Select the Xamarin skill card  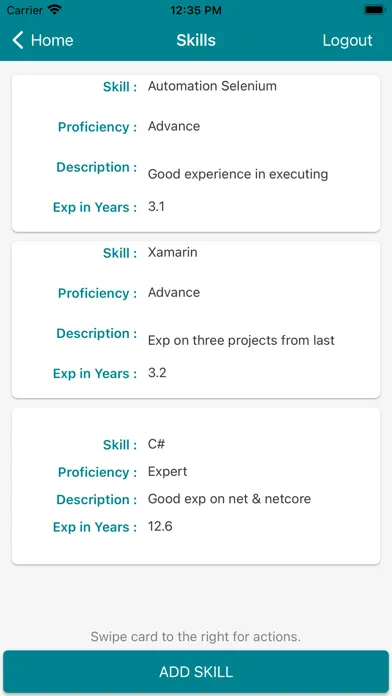pos(196,320)
